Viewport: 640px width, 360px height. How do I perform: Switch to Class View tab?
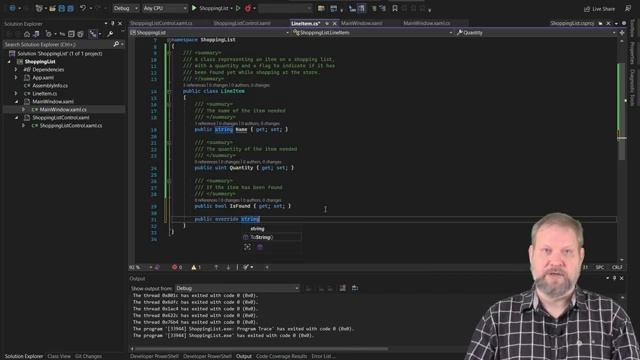[59, 356]
